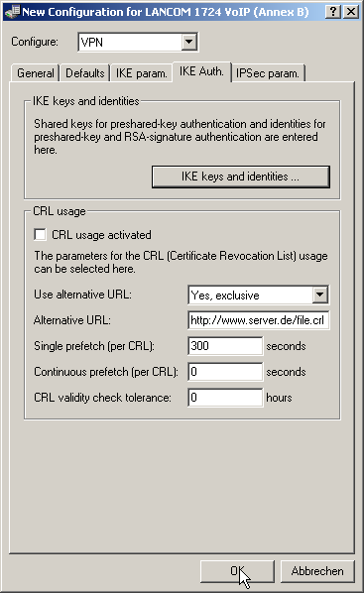Click the LANCOM title bar application icon

coord(12,12)
